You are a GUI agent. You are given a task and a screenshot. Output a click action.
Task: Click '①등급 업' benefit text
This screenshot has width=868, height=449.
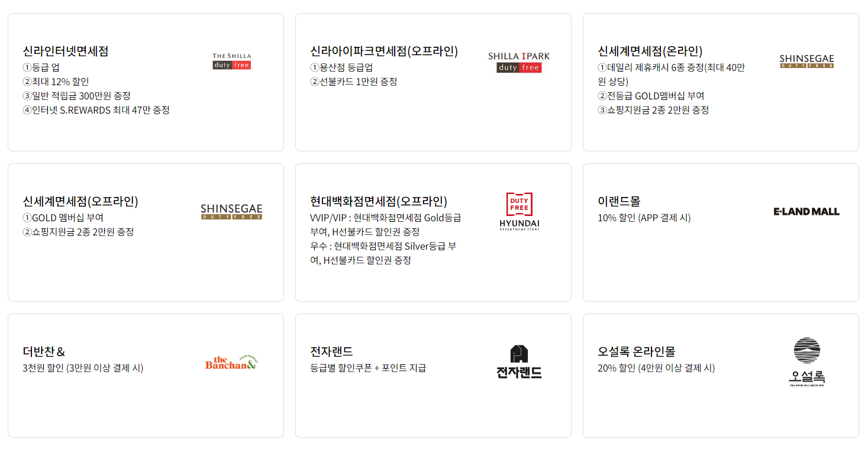[41, 67]
